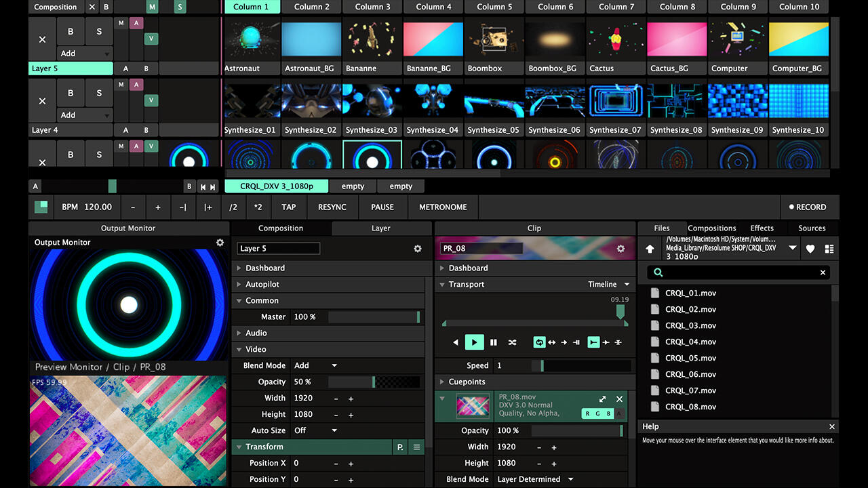Click the layer Opacity slider
The image size is (868, 488).
coord(374,382)
